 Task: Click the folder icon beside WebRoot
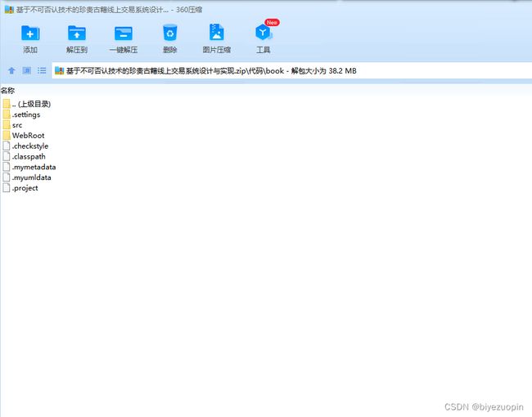tap(7, 135)
